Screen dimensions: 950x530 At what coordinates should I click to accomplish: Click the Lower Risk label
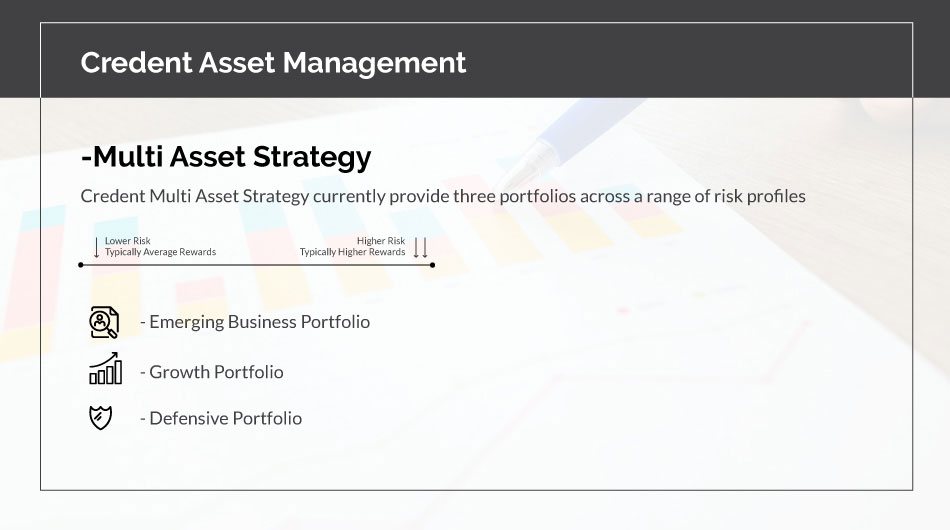128,241
